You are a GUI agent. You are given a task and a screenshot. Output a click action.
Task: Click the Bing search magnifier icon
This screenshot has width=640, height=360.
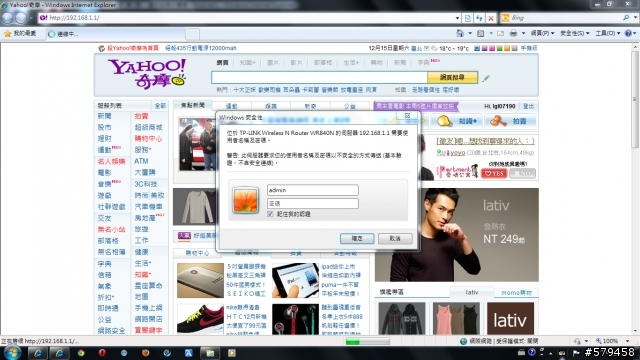(x=626, y=18)
